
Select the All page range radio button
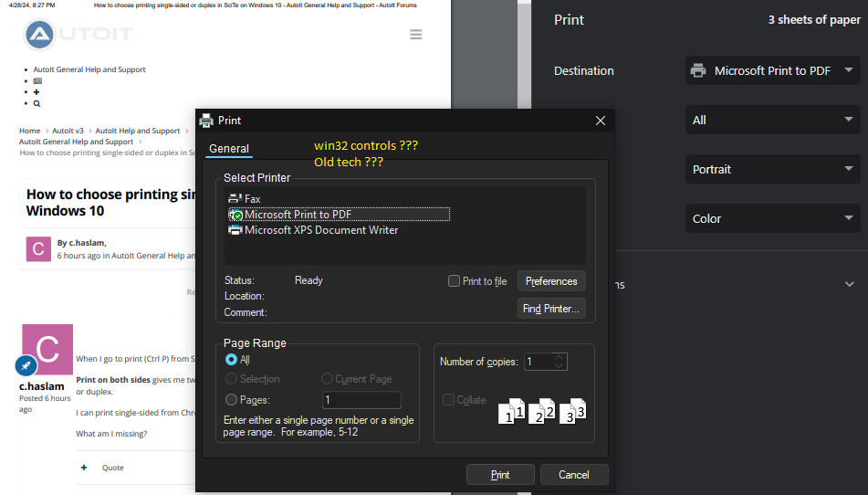pos(232,360)
